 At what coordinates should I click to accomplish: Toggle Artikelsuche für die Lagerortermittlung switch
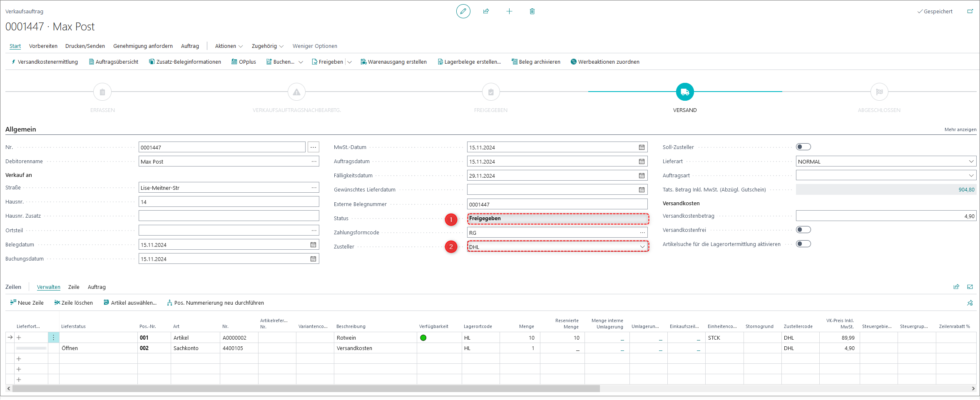click(803, 244)
